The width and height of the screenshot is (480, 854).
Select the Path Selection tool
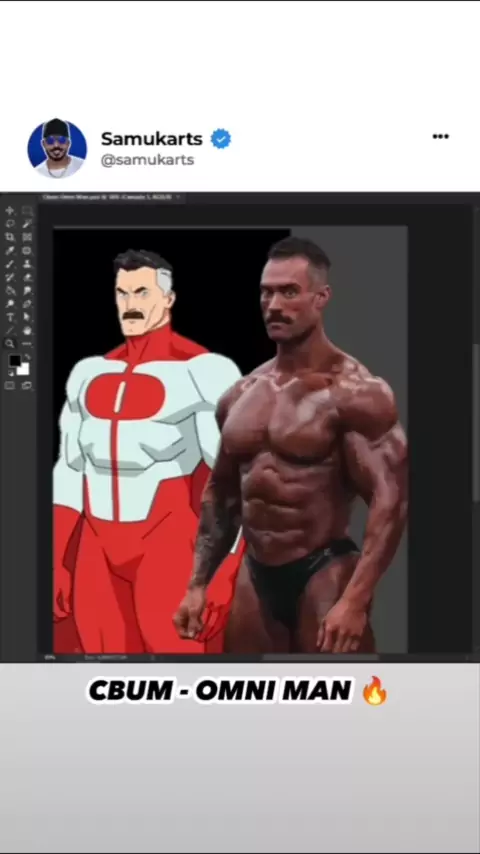click(x=27, y=317)
